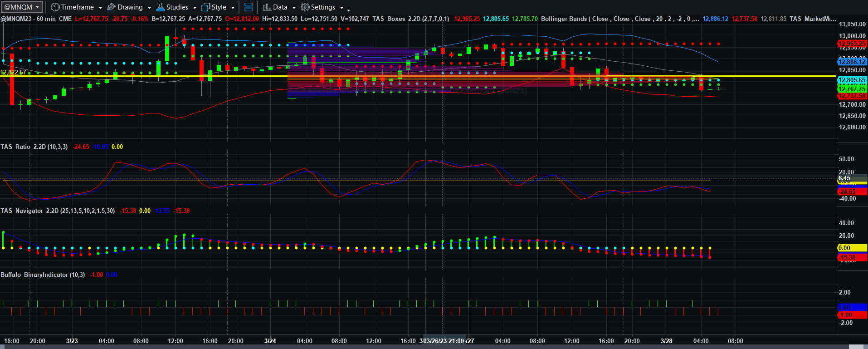Expand the Timeframe dropdown arrow
Viewport: 868px width, 349px height.
100,8
